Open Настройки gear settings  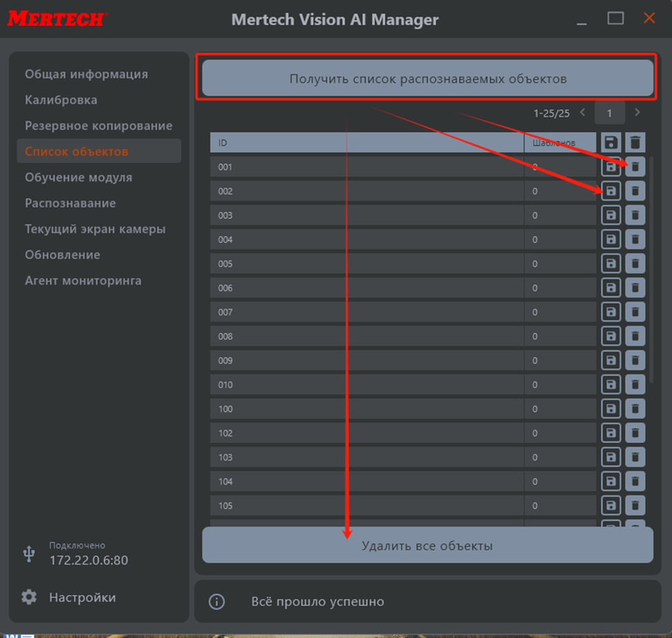pyautogui.click(x=29, y=597)
